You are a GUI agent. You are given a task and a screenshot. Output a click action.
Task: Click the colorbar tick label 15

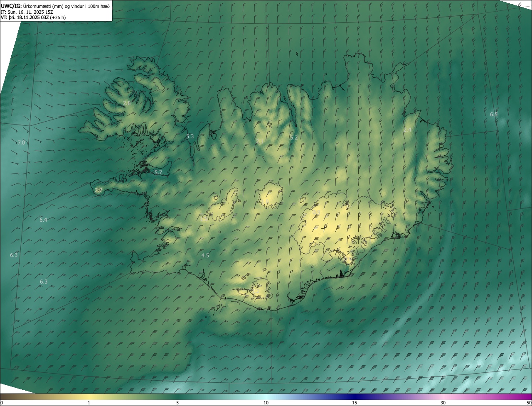[x=355, y=403]
